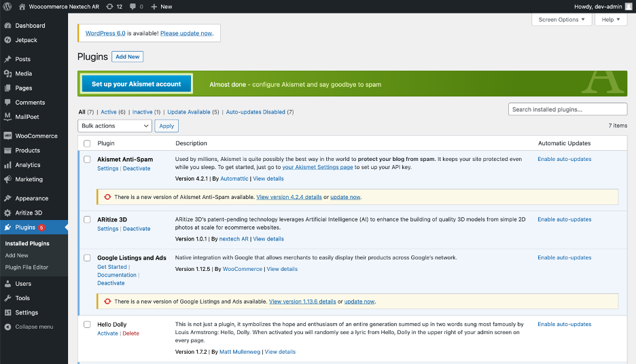Open the Dashboard icon in sidebar

[x=7, y=26]
